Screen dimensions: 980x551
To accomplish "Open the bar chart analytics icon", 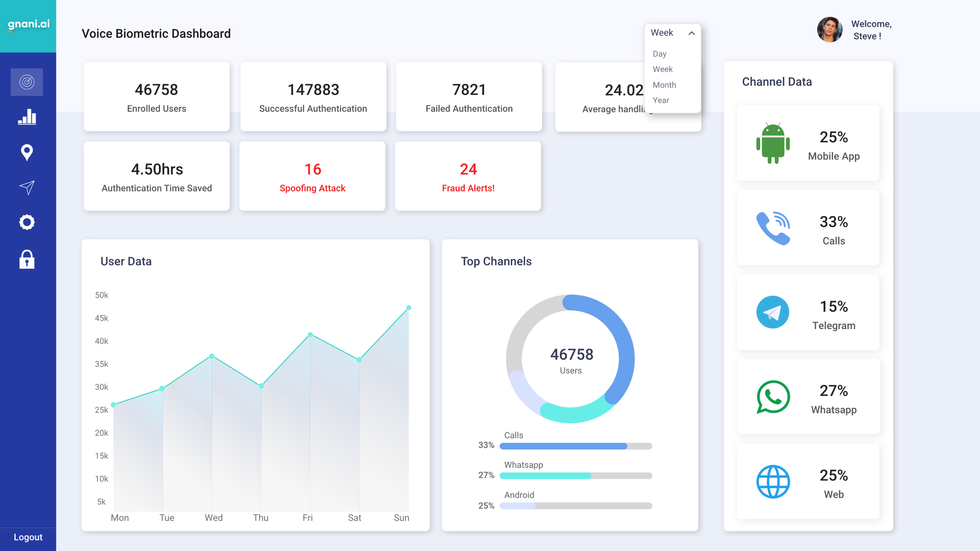I will point(27,117).
